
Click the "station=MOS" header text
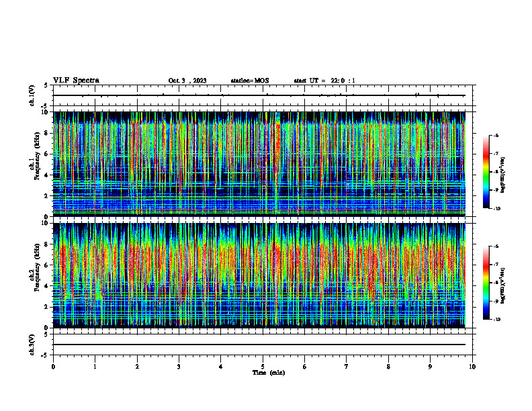[x=250, y=81]
